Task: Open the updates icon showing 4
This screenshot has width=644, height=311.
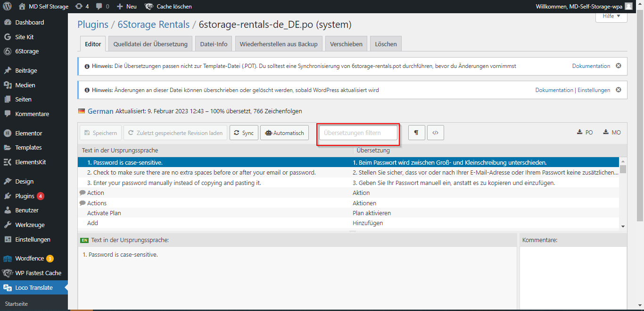Action: (x=82, y=7)
